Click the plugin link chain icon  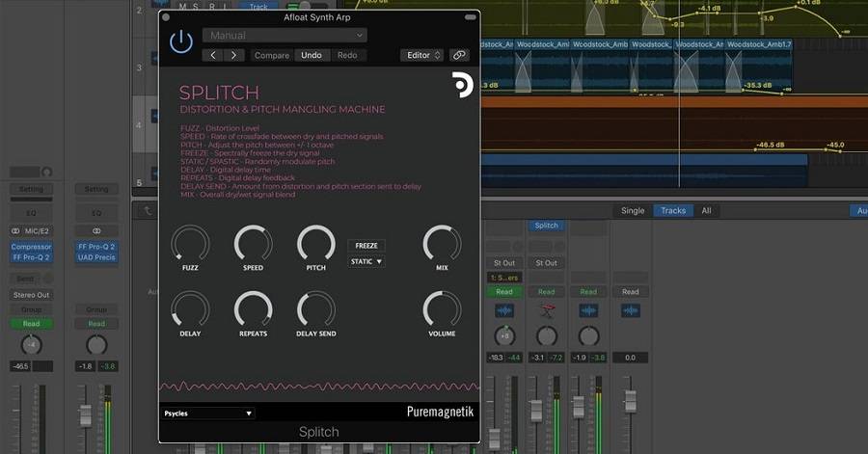(459, 55)
